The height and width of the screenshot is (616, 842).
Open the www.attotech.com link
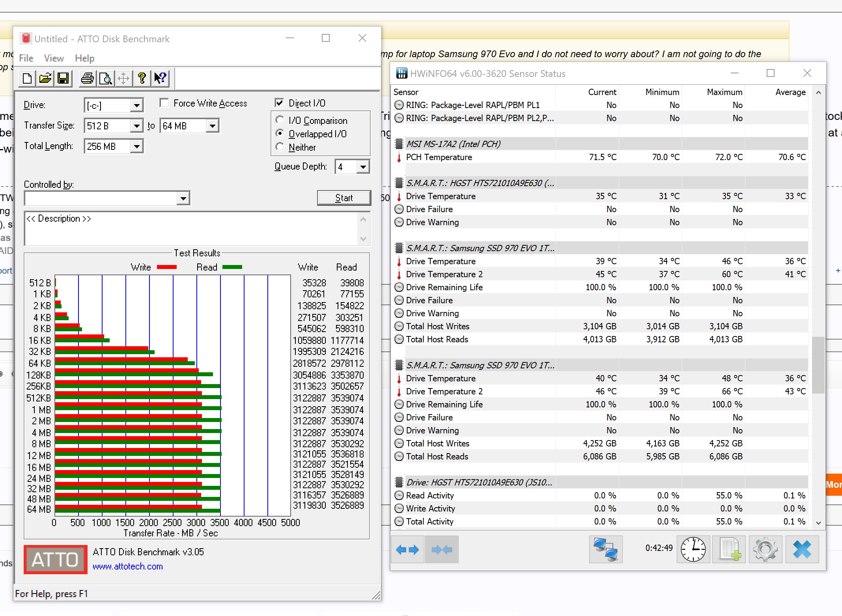[x=128, y=566]
